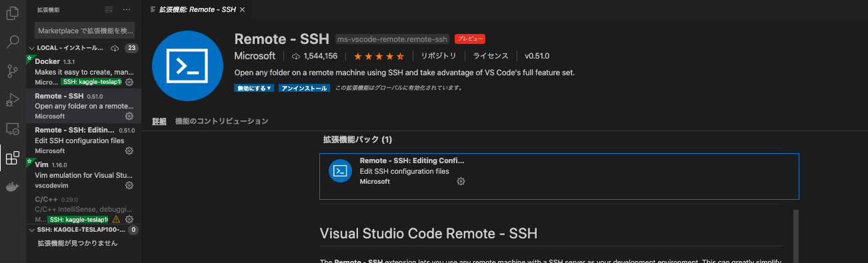Open the Docker whale view

[12, 187]
